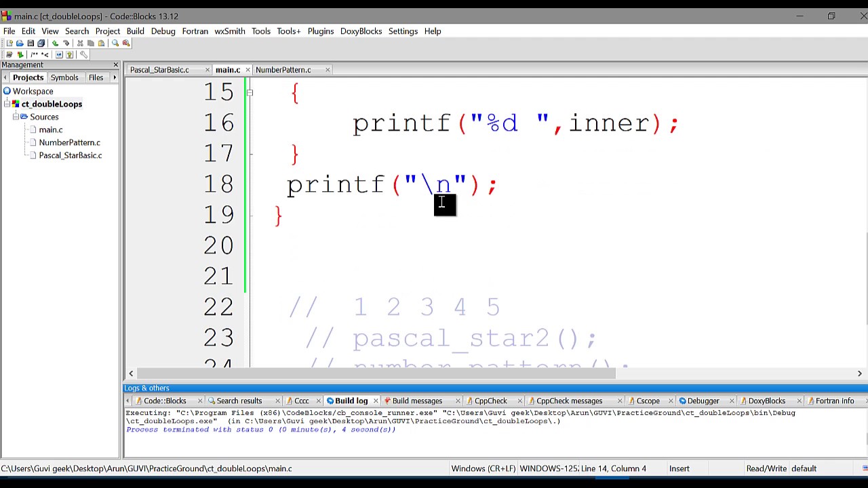Redo the last undone edit
The image size is (868, 488).
coord(66,43)
